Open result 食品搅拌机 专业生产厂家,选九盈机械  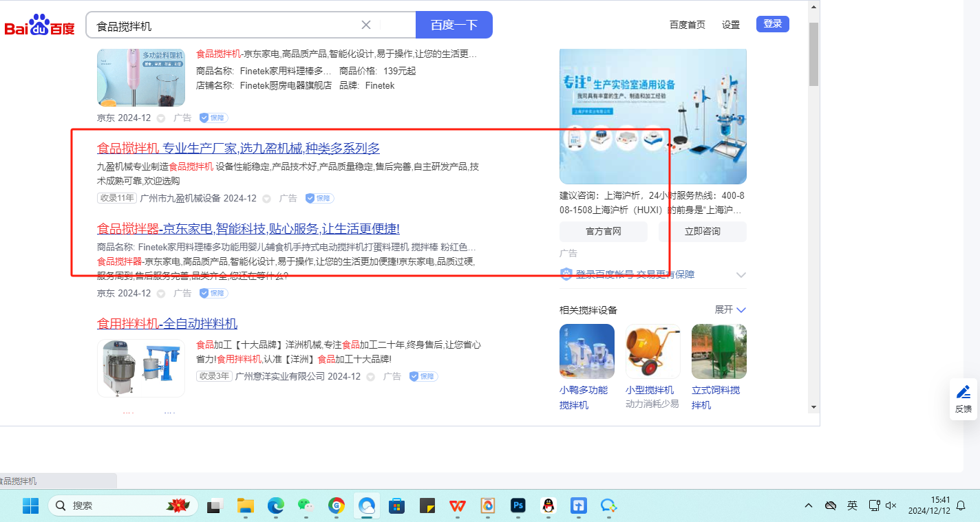pos(238,149)
